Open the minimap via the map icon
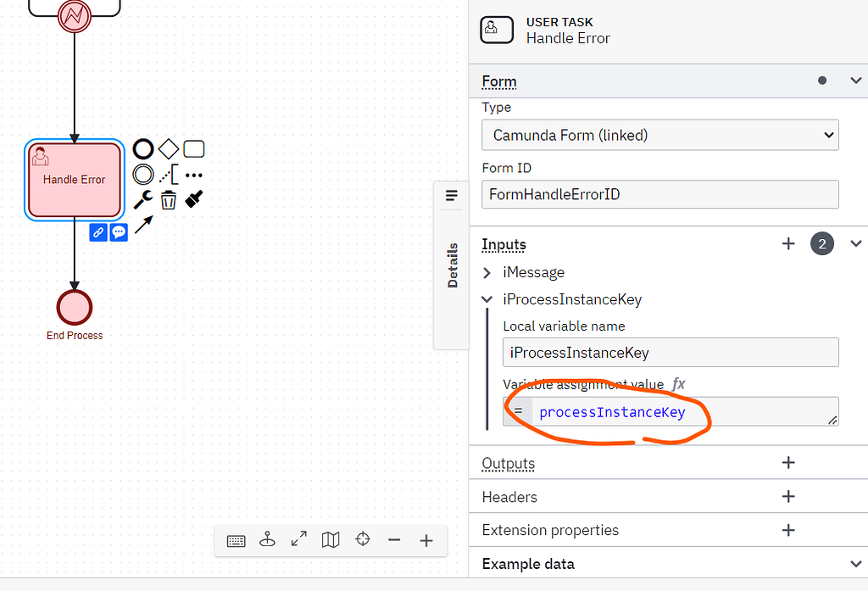Screen dimensions: 868x591 click(330, 540)
